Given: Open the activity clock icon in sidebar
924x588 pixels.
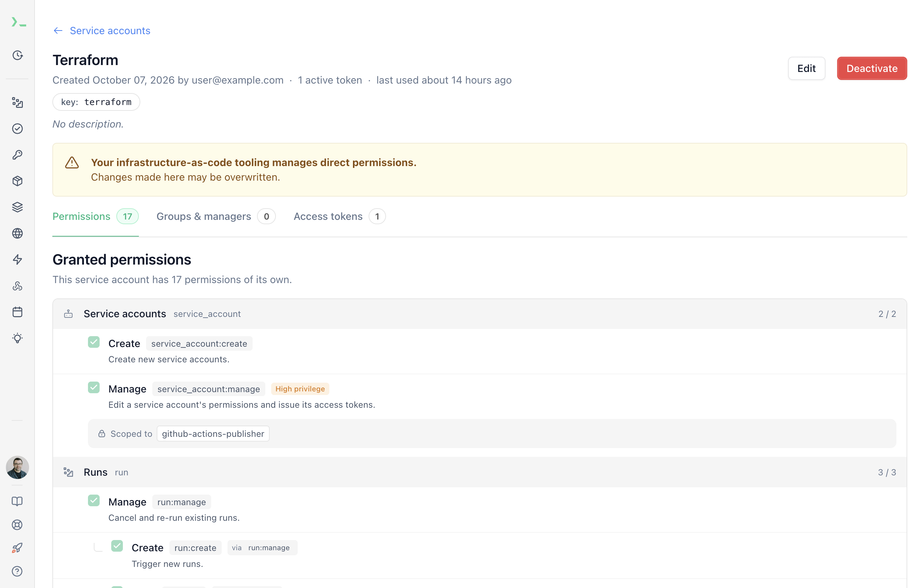Looking at the screenshot, I should pos(17,55).
